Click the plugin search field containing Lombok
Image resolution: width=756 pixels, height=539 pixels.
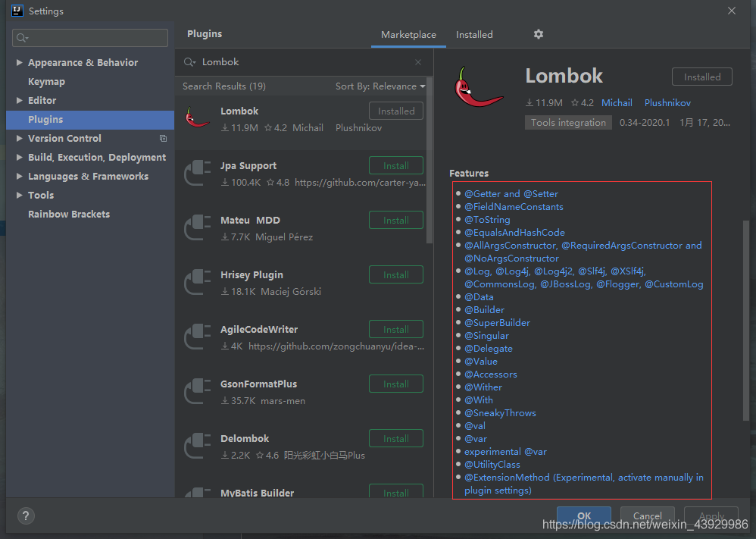point(304,62)
